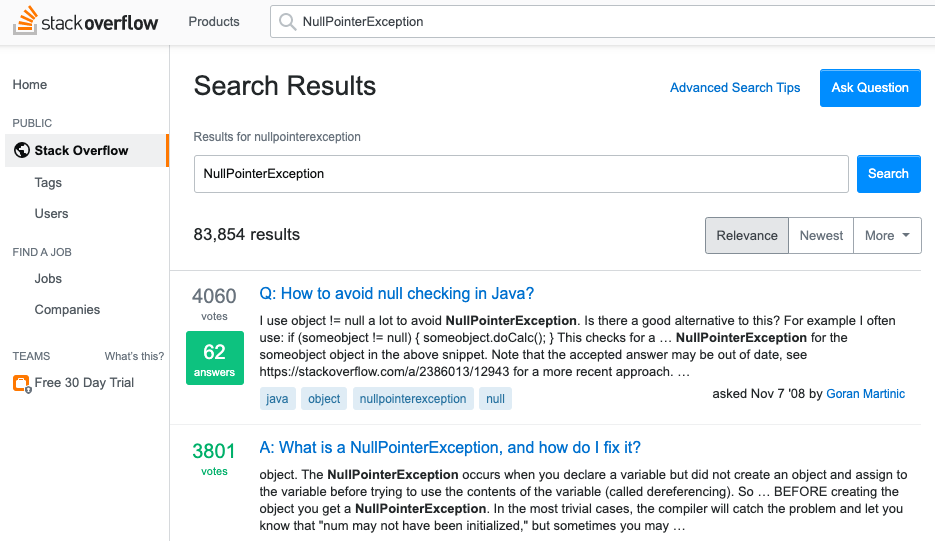This screenshot has width=935, height=541.
Task: Click the magnifier icon in top search bar
Action: point(287,22)
